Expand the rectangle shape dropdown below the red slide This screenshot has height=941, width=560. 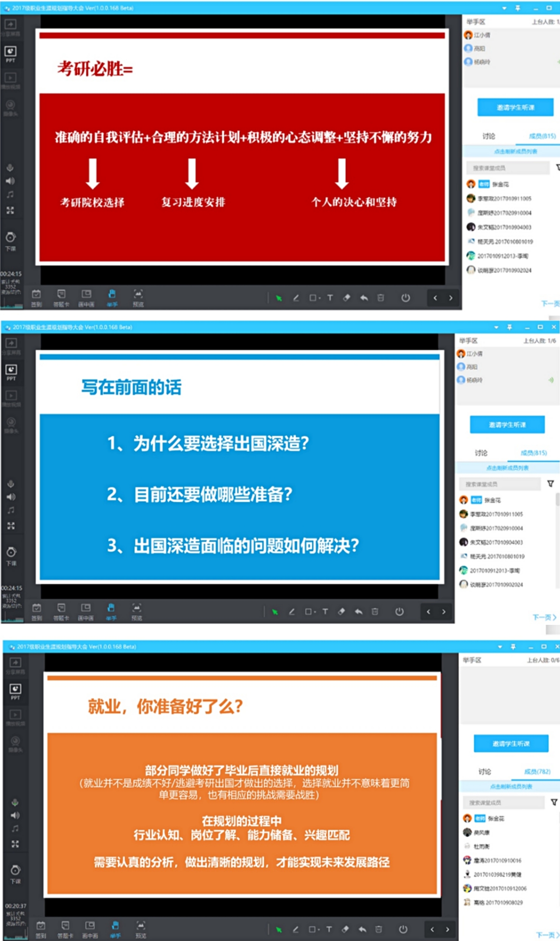(x=320, y=299)
